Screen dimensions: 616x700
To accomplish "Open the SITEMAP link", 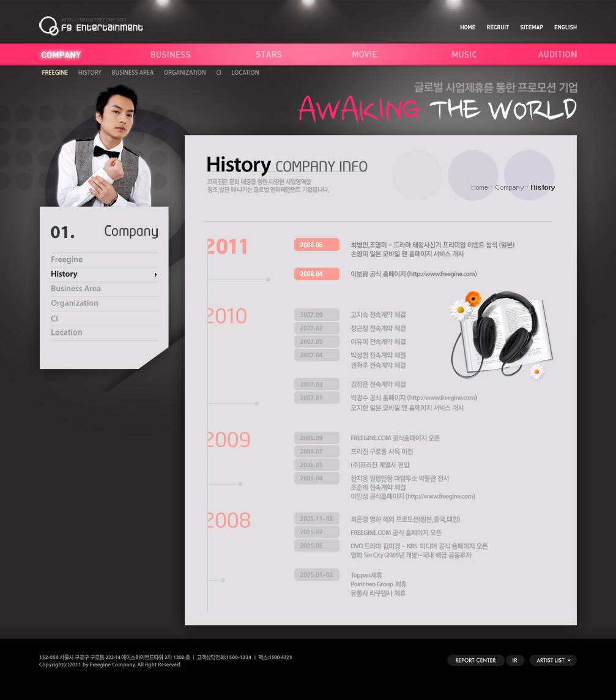I will tap(531, 28).
